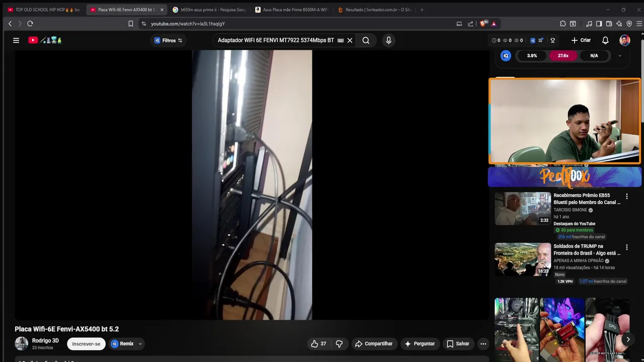Switch to Asus Placa mãe Prime B650M-A tab
Viewport: 644px width, 362px height.
click(292, 10)
